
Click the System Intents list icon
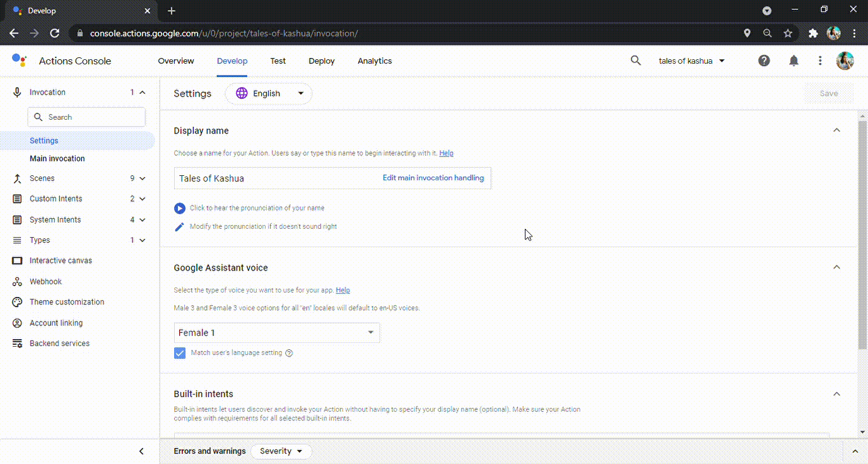[x=18, y=220]
